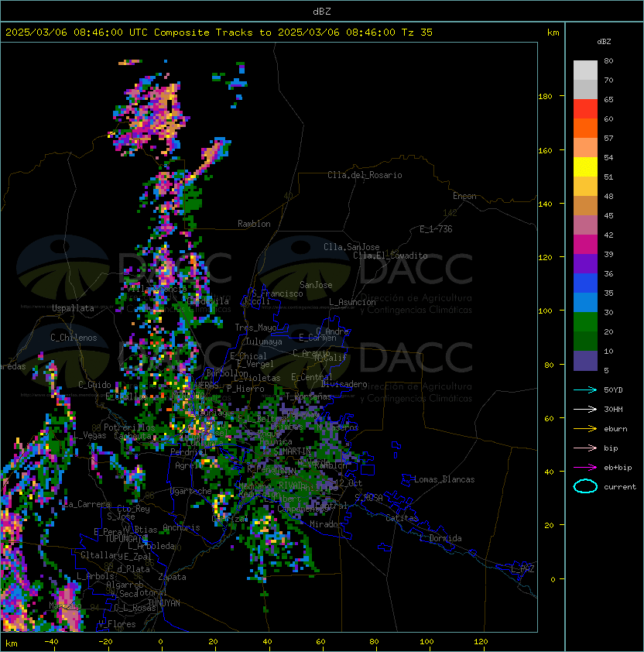Click the 'eb+bip' legend label text
Image resolution: width=644 pixels, height=652 pixels.
618,468
